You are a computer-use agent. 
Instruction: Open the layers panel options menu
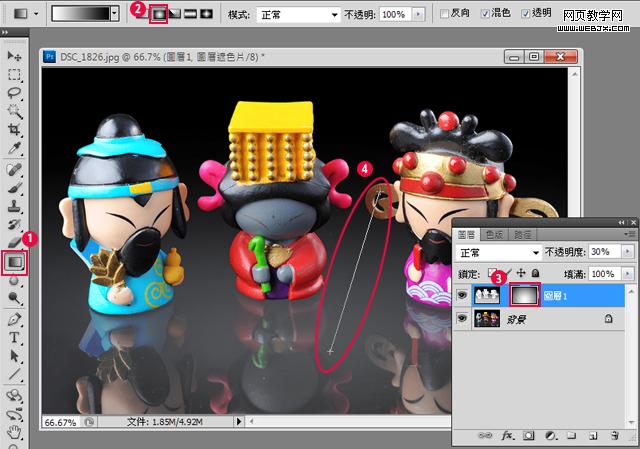click(x=631, y=234)
